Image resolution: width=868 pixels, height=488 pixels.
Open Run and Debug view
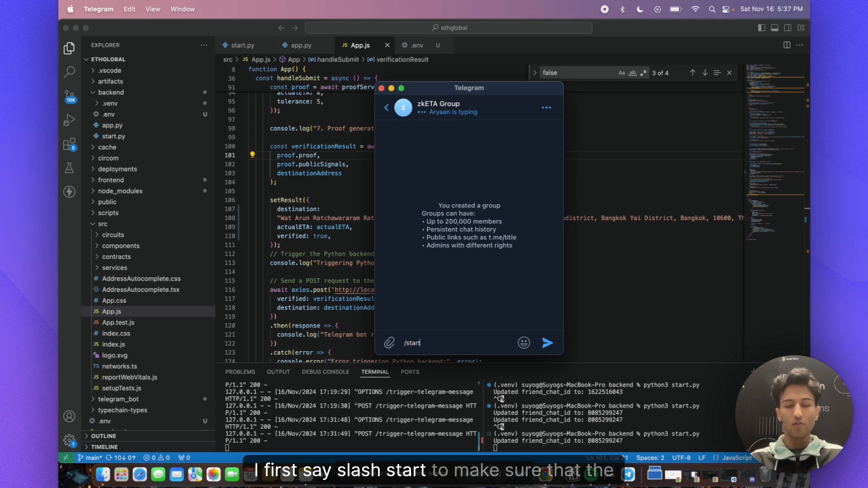point(69,120)
